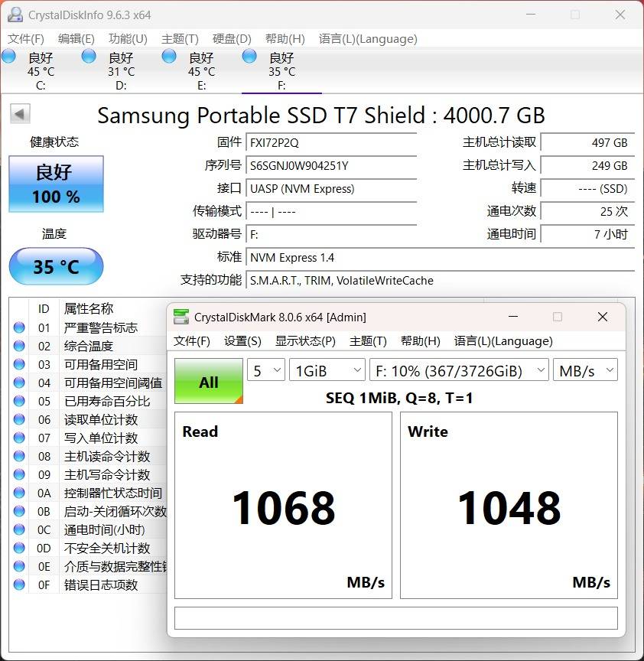Open 功能(U) menu in CrystalDiskInfo

(x=128, y=39)
